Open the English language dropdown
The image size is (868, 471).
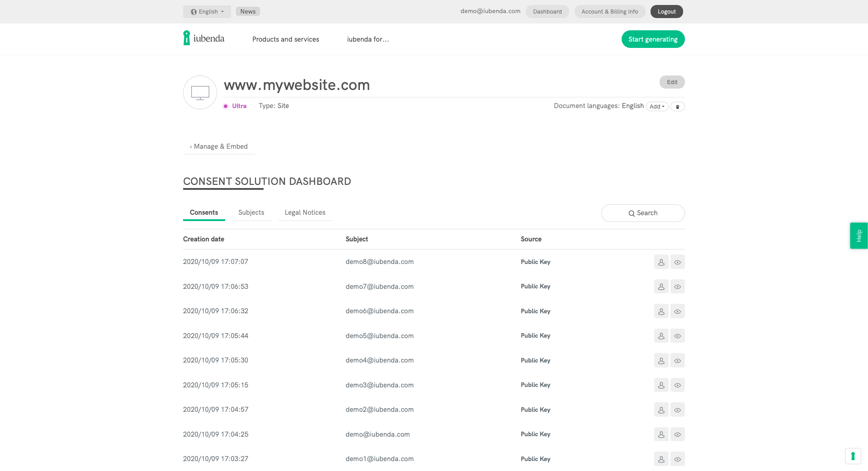click(x=207, y=12)
